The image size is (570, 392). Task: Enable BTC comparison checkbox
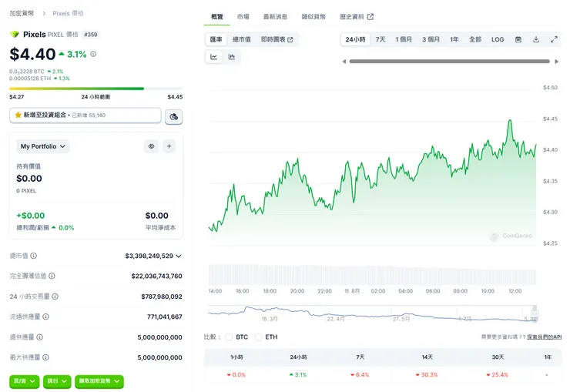tap(229, 337)
